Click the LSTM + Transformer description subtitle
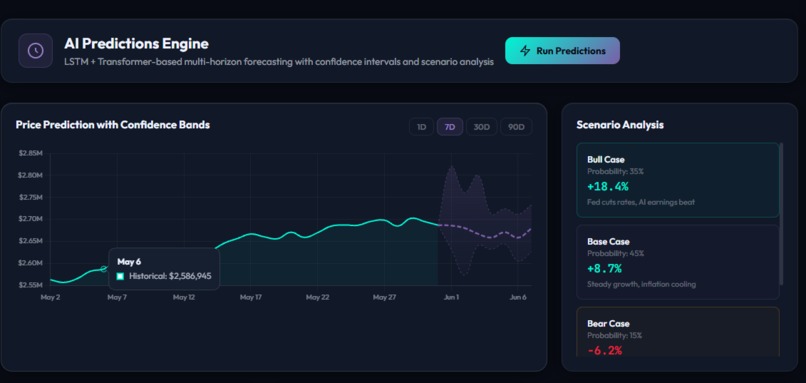This screenshot has height=383, width=806. (x=279, y=62)
